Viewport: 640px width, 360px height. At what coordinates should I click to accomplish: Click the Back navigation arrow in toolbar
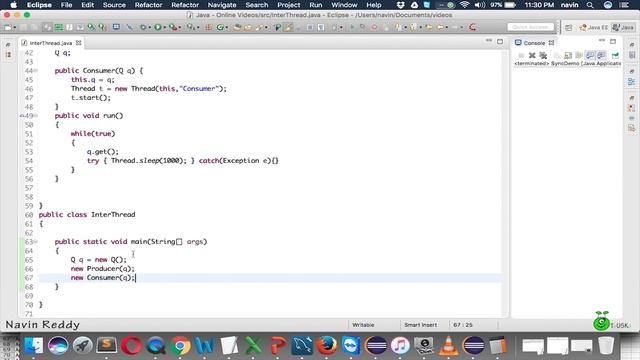coord(440,27)
